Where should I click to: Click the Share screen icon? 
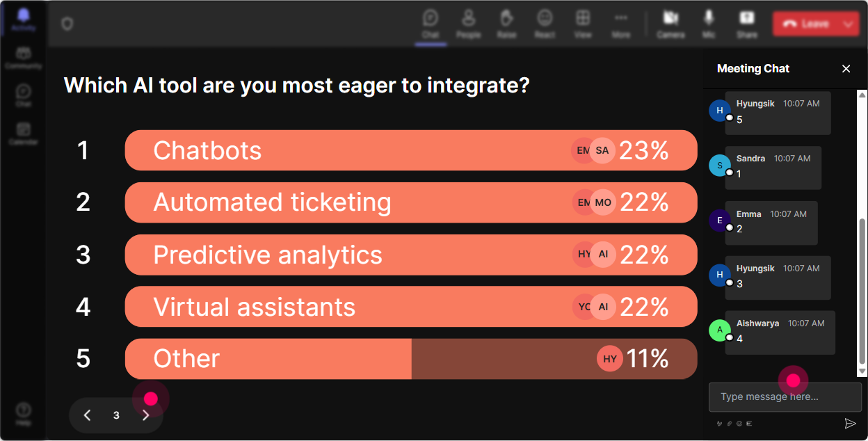coord(747,23)
